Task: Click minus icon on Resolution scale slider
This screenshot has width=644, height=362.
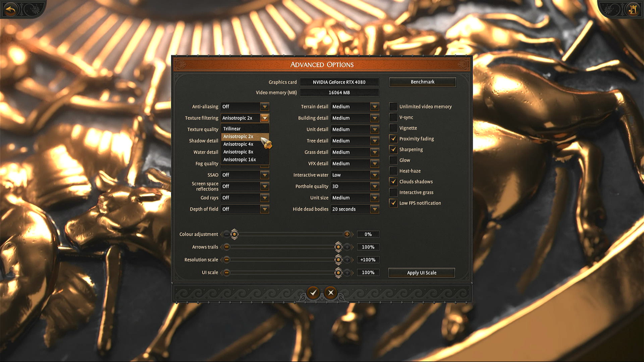Action: [x=227, y=259]
